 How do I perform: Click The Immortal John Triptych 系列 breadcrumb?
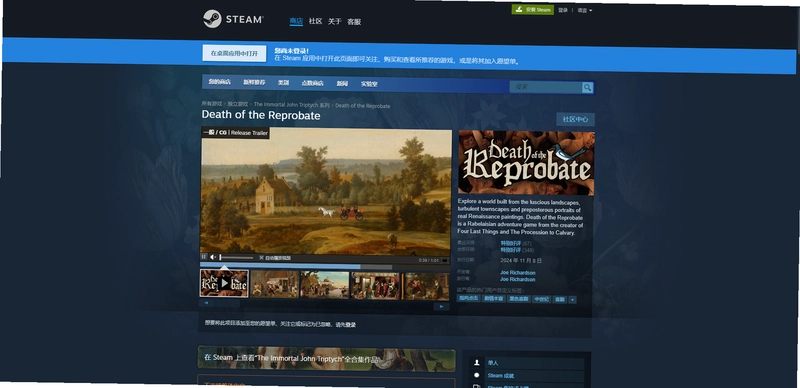pos(292,105)
